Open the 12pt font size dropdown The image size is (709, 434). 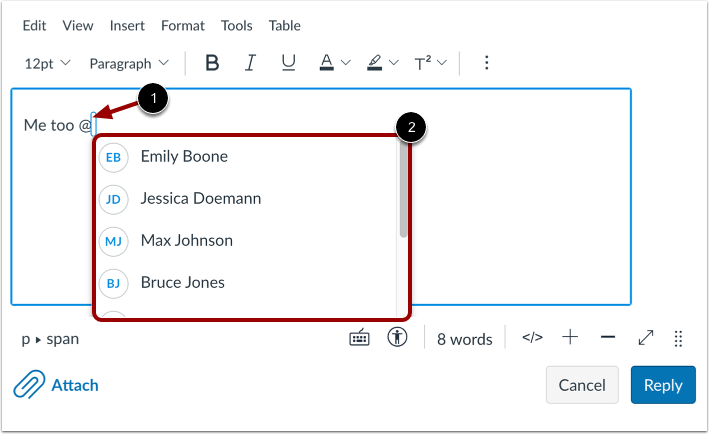coord(47,63)
